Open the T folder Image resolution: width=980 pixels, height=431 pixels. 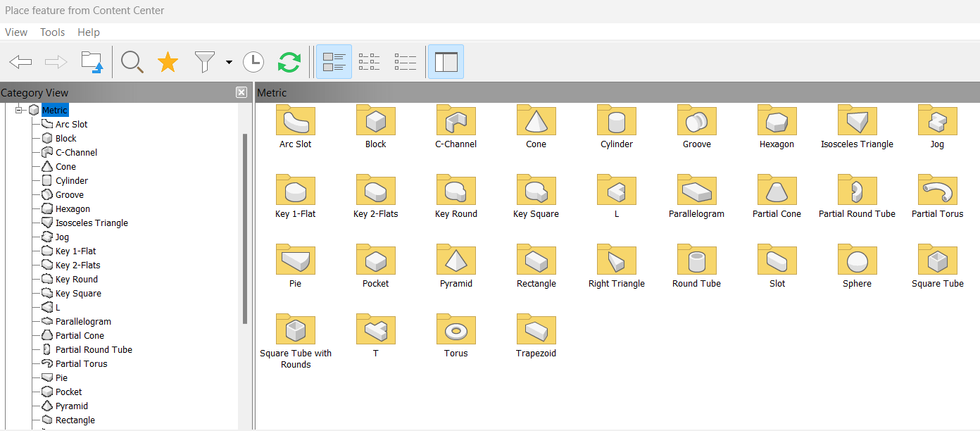375,330
